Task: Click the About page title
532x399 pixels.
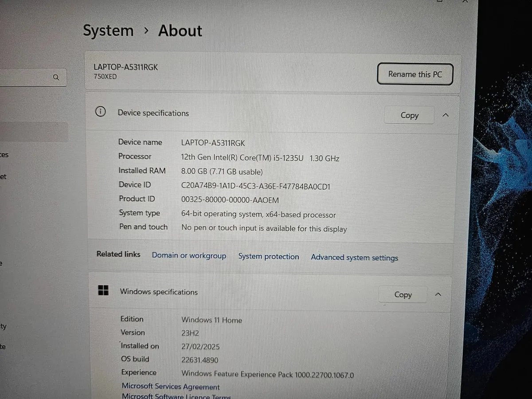Action: [180, 31]
